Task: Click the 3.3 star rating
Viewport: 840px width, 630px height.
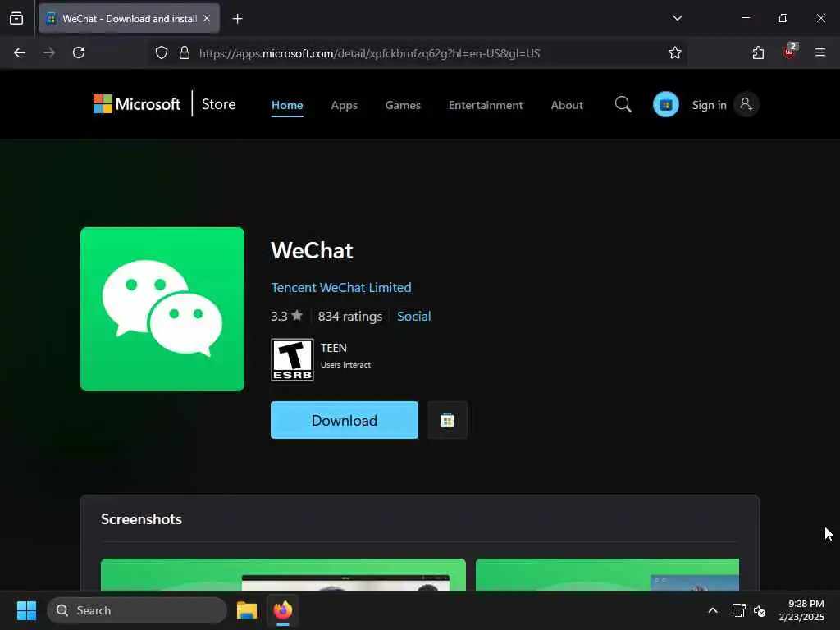Action: coord(286,316)
